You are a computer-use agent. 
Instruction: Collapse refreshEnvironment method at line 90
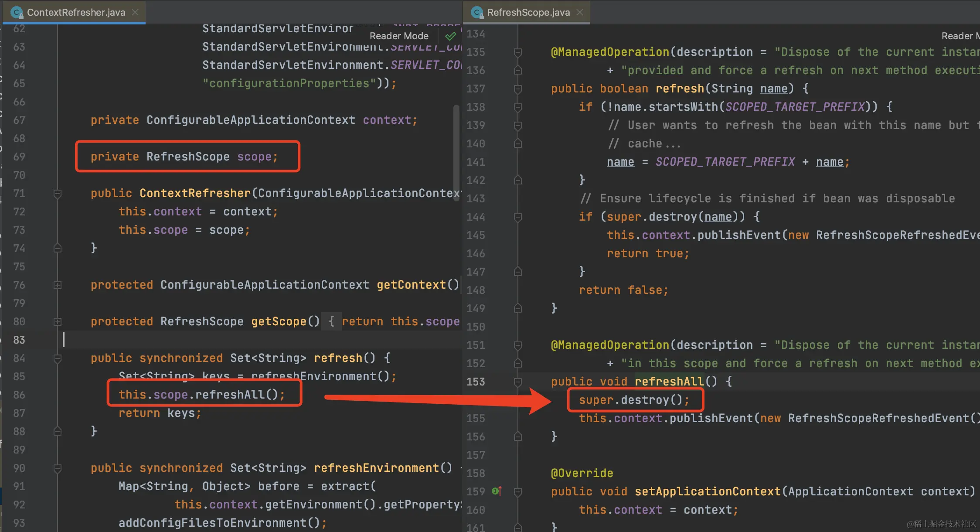[57, 468]
